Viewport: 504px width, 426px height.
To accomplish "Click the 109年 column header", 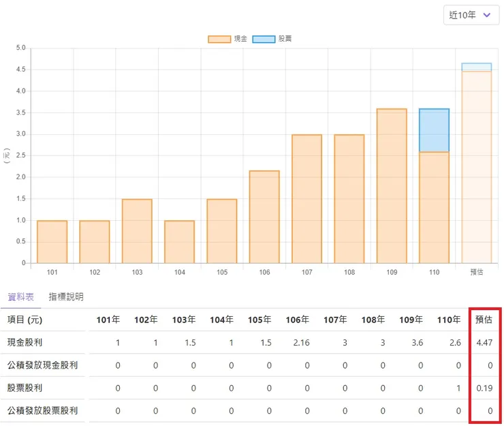I will 411,320.
